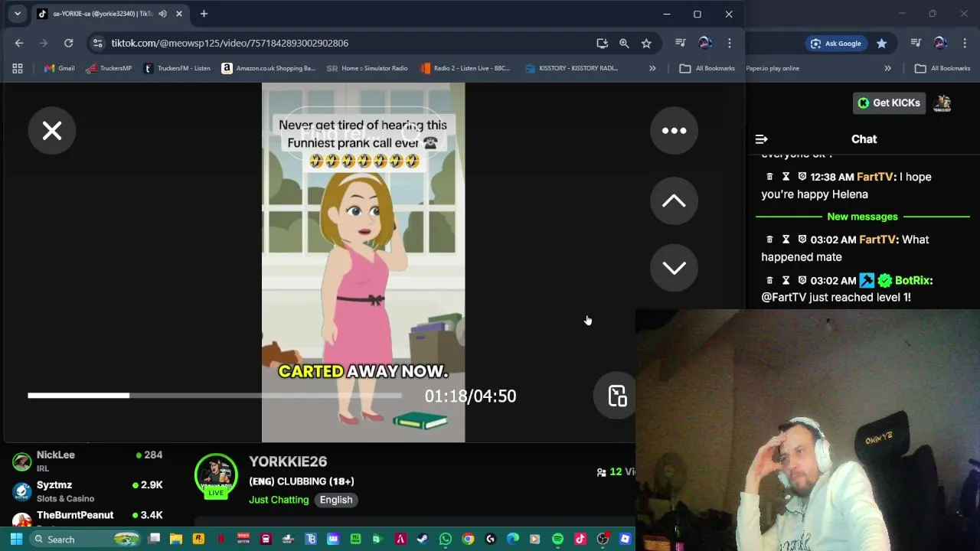Open the KISSTORY radio bookmark
The width and height of the screenshot is (980, 551).
(x=571, y=68)
